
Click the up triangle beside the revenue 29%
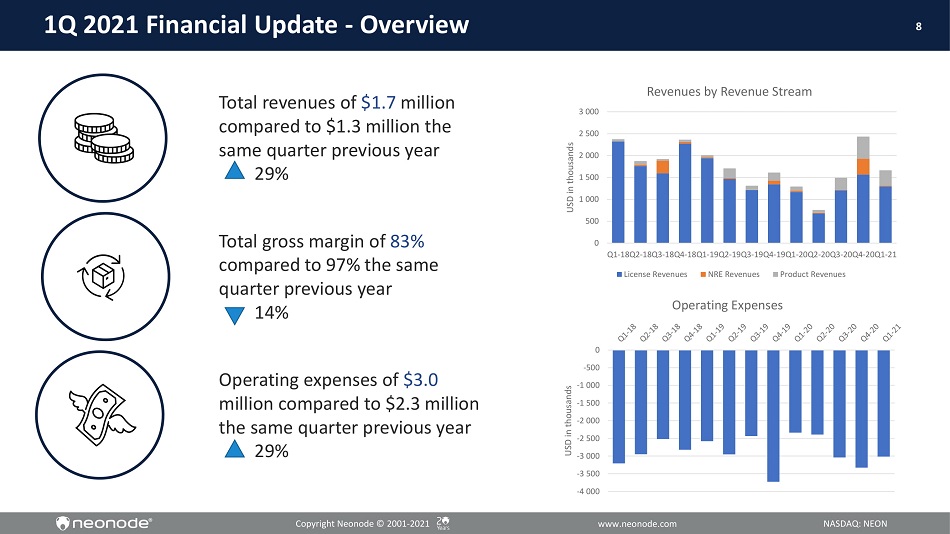[x=234, y=171]
